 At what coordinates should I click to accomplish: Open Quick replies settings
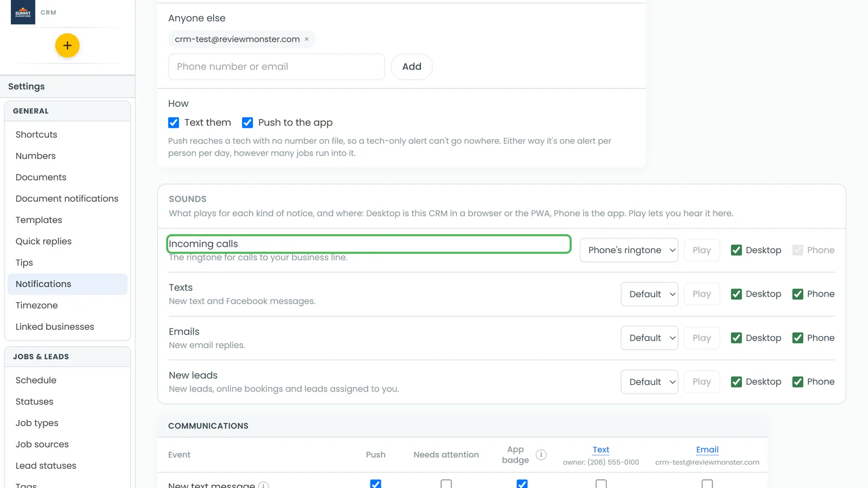[67, 241]
